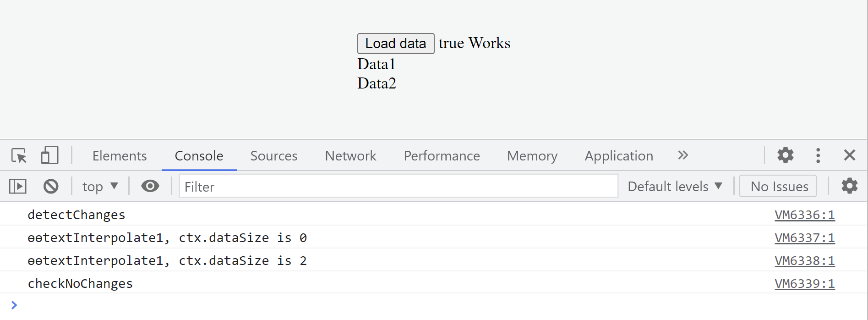The height and width of the screenshot is (320, 868).
Task: Show the console sidebar icon
Action: pyautogui.click(x=18, y=186)
